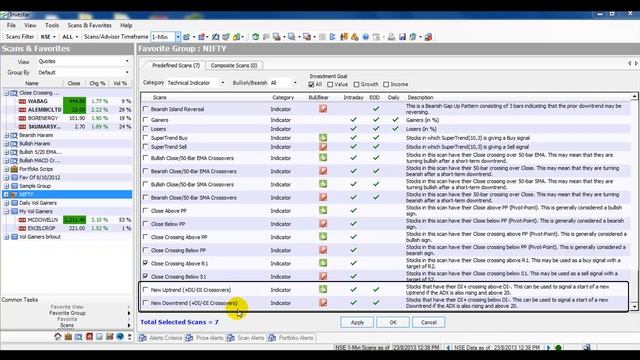Open the Category Technical Indicator dropdown
The height and width of the screenshot is (360, 640).
(222, 83)
